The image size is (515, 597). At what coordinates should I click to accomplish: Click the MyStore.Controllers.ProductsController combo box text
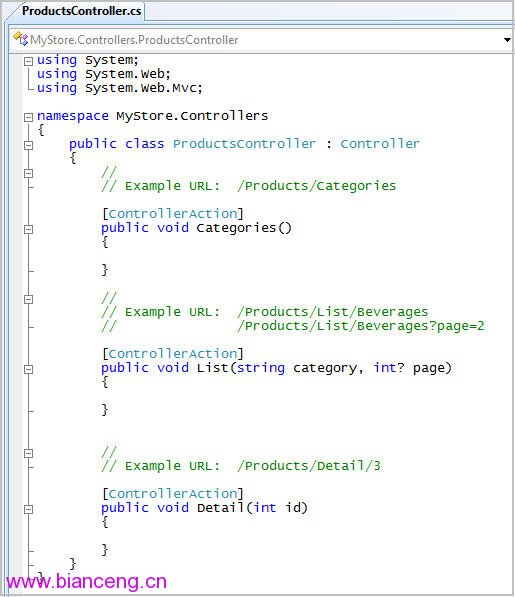[134, 40]
